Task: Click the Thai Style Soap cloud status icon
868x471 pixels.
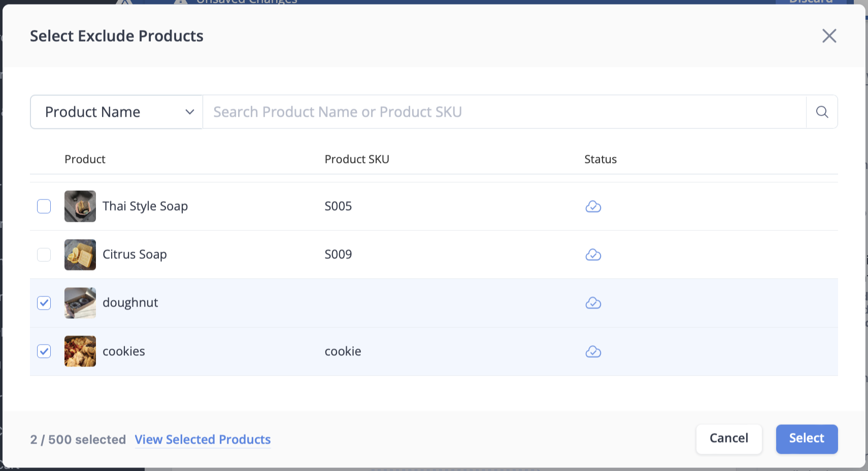Action: [x=593, y=207]
